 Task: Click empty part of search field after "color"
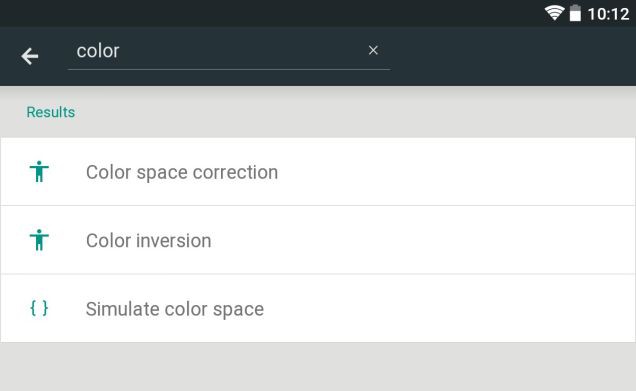[x=243, y=51]
